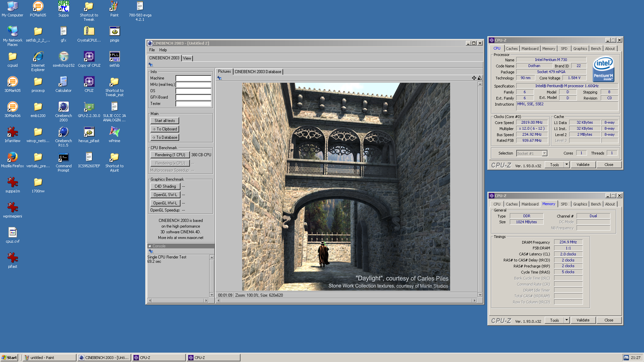Start the OpenGL HW-L benchmark

pyautogui.click(x=165, y=203)
